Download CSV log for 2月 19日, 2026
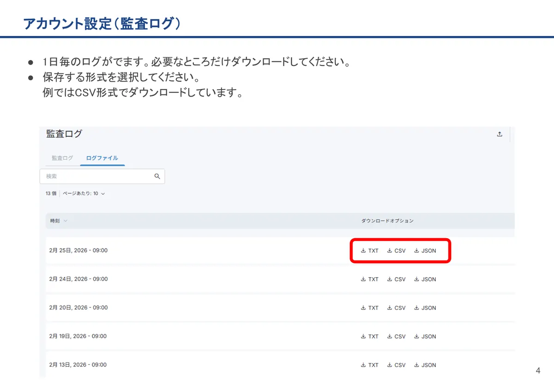Image resolution: width=554 pixels, height=392 pixels. 396,337
